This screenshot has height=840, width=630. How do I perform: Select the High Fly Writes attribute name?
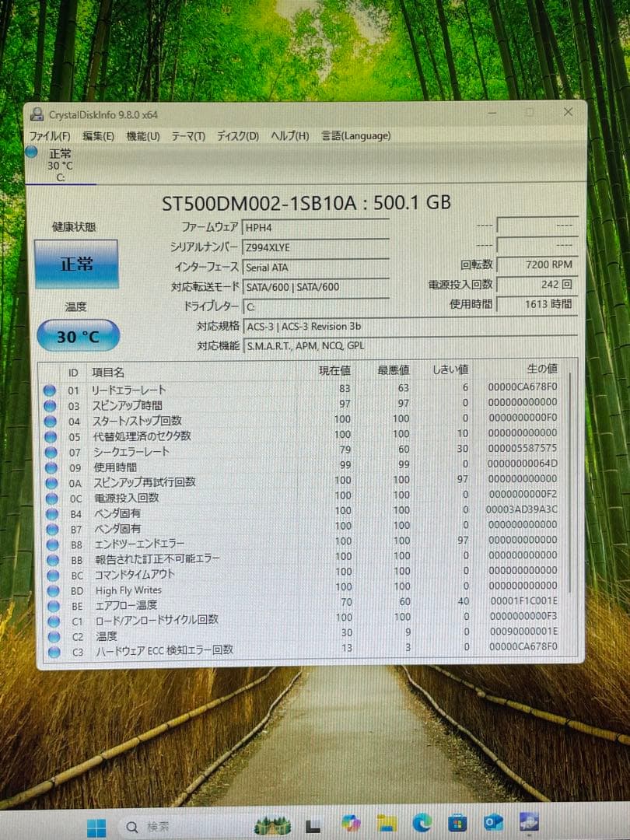[x=128, y=590]
